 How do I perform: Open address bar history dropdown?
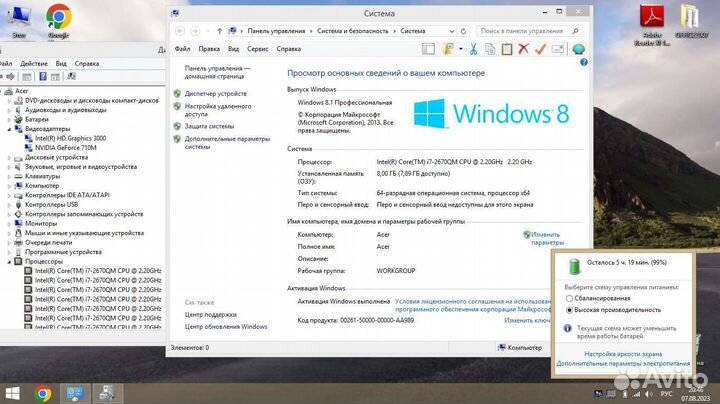452,31
